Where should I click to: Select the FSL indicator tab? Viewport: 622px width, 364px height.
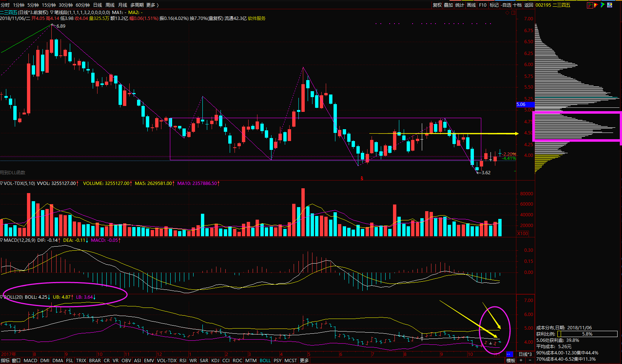click(69, 360)
